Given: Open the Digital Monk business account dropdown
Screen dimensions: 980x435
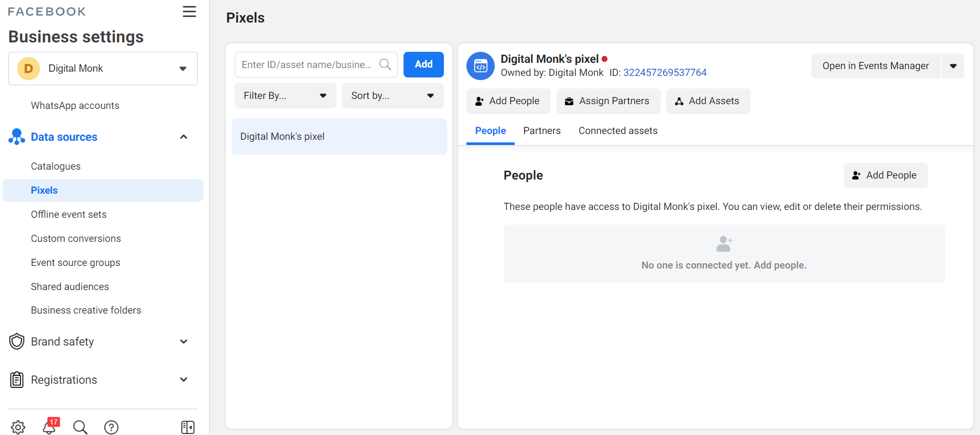Looking at the screenshot, I should pos(103,69).
